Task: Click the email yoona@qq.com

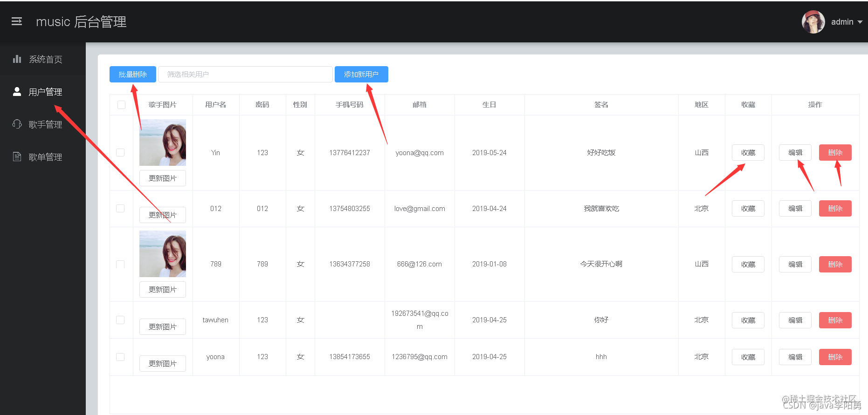Action: pos(420,153)
